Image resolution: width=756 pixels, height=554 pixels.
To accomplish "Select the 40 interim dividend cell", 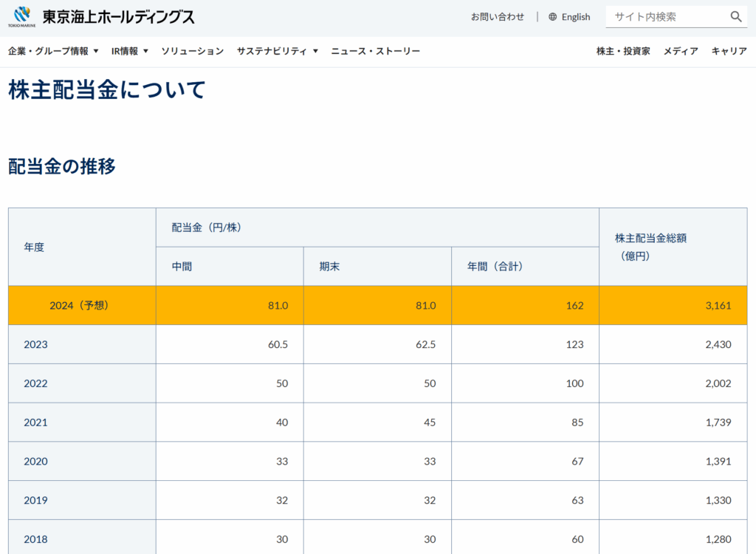I will click(x=230, y=423).
